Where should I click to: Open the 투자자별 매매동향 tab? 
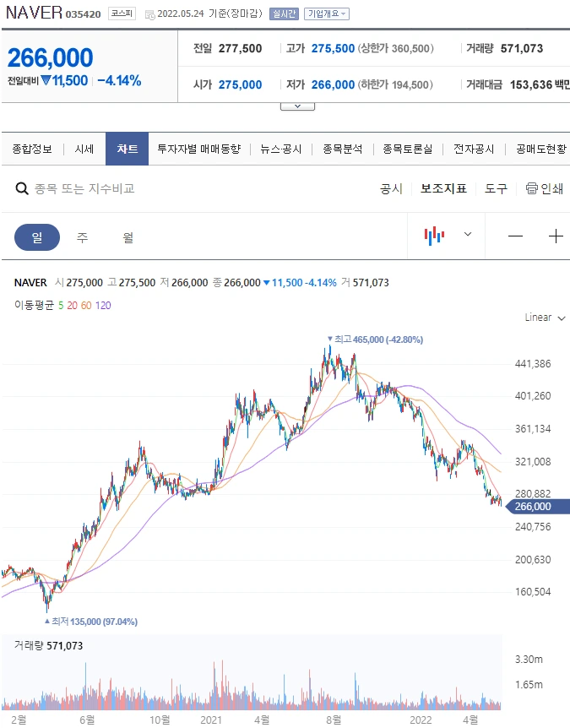(199, 149)
